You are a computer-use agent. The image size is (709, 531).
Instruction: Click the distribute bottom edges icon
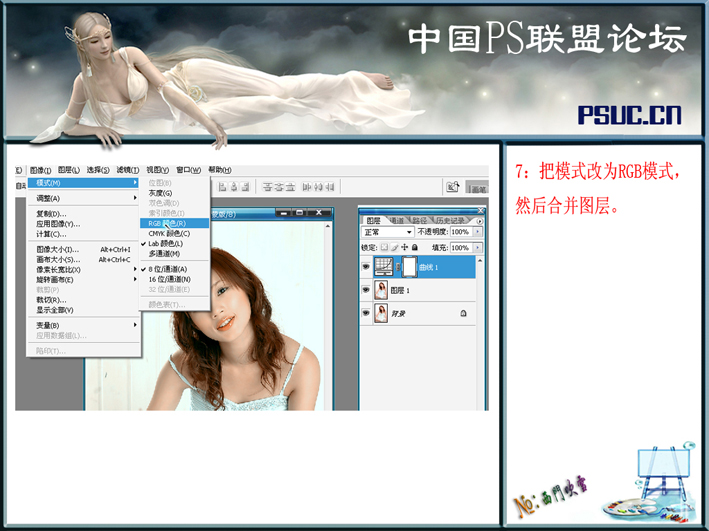point(290,187)
